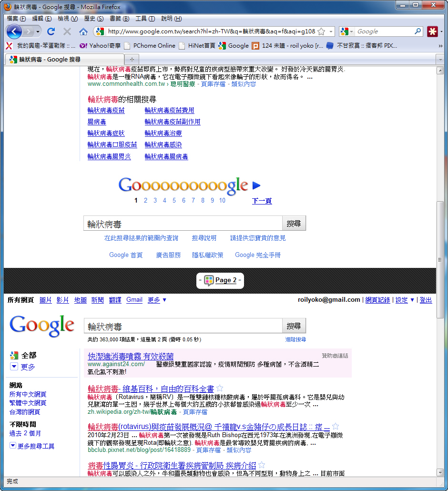
Task: Open the 不甘寂寞 痞客邦 bookmark
Action: [x=362, y=46]
